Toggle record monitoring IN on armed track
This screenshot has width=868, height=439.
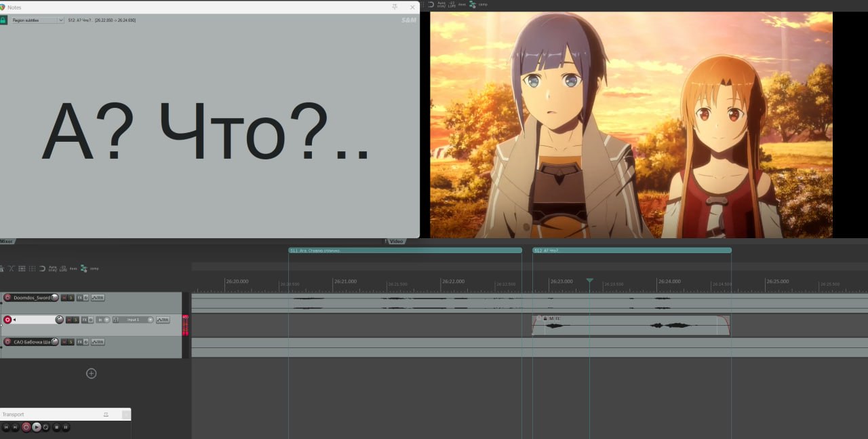pos(103,320)
